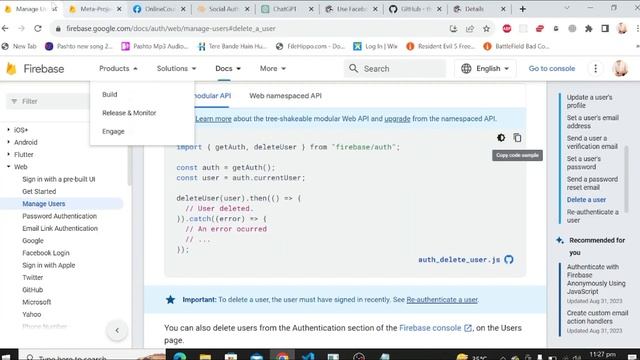Open File Explorer from taskbar
640x360 pixels.
point(205,356)
